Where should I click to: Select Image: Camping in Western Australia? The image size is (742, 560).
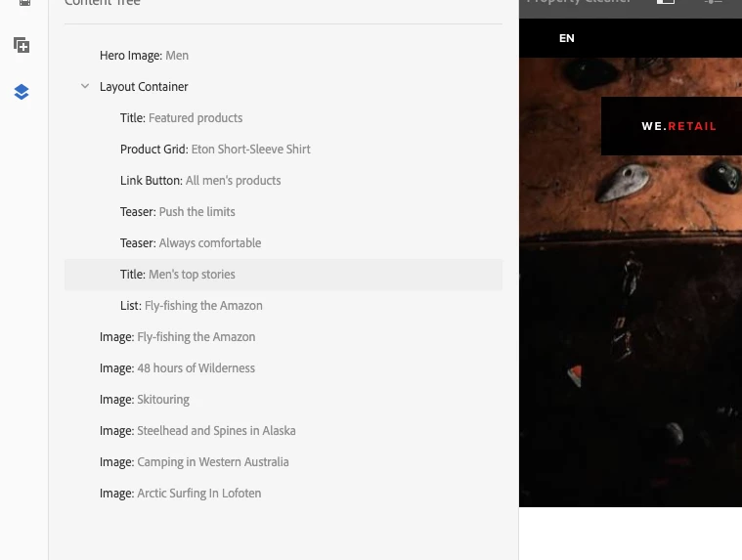point(283,461)
